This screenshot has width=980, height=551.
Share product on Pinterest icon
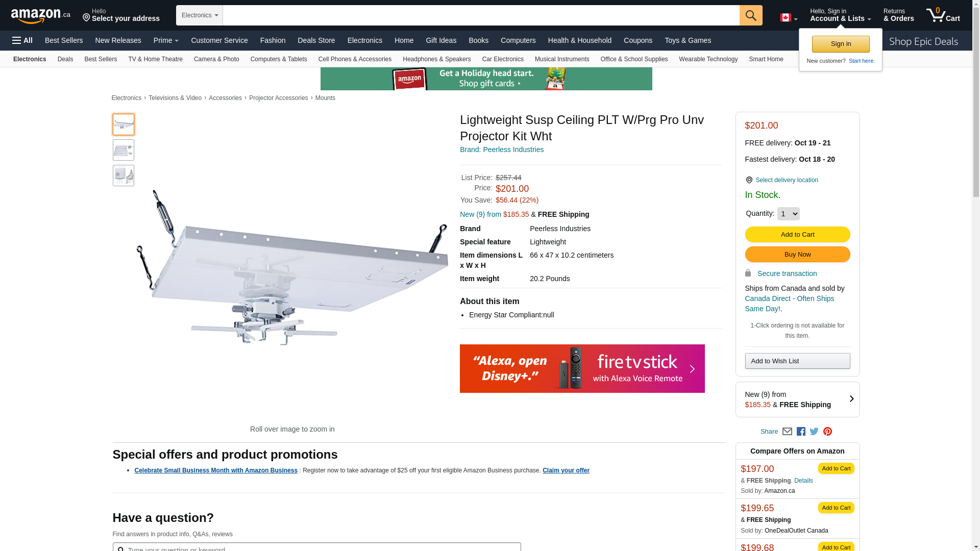827,432
